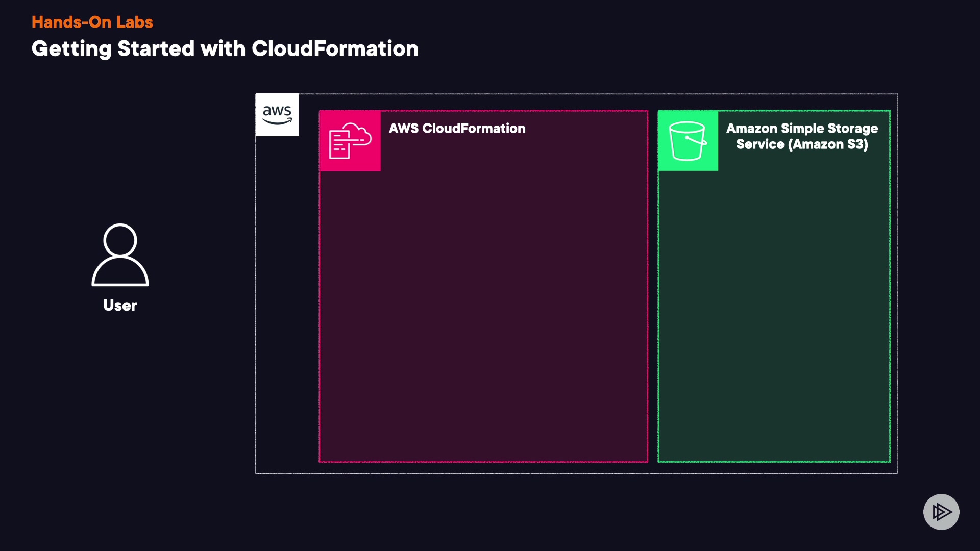The image size is (980, 551).
Task: Click the Service (Amazon S3) text line
Action: click(802, 144)
